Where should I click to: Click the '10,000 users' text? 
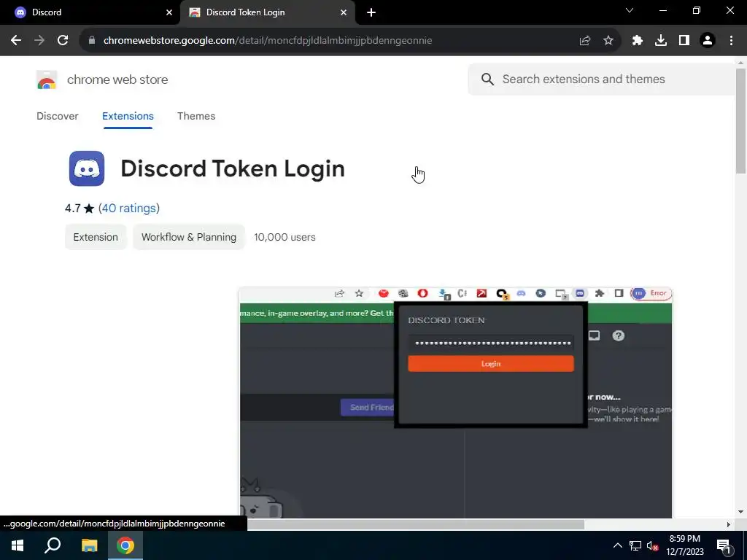click(285, 237)
